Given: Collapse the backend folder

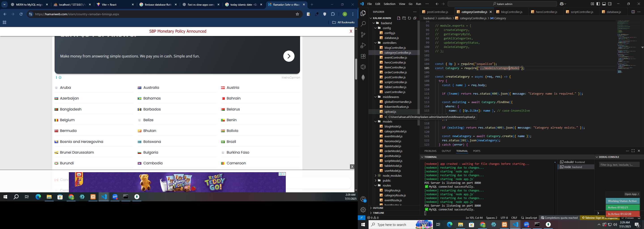Looking at the screenshot, I should pos(394,23).
